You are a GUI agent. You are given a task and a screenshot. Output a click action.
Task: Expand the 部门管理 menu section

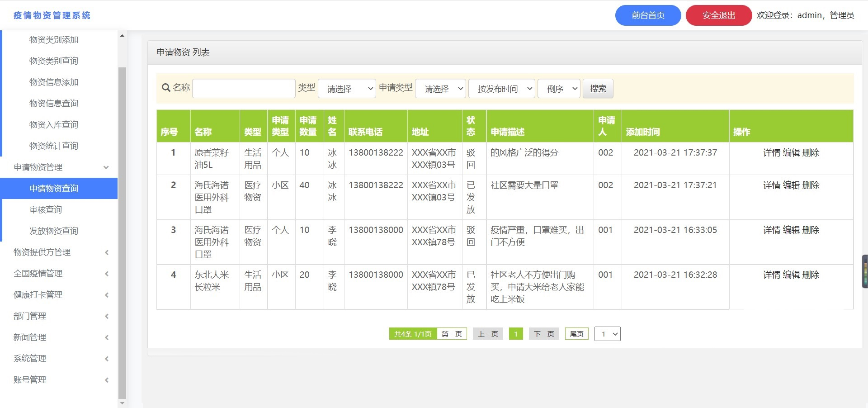pos(59,316)
